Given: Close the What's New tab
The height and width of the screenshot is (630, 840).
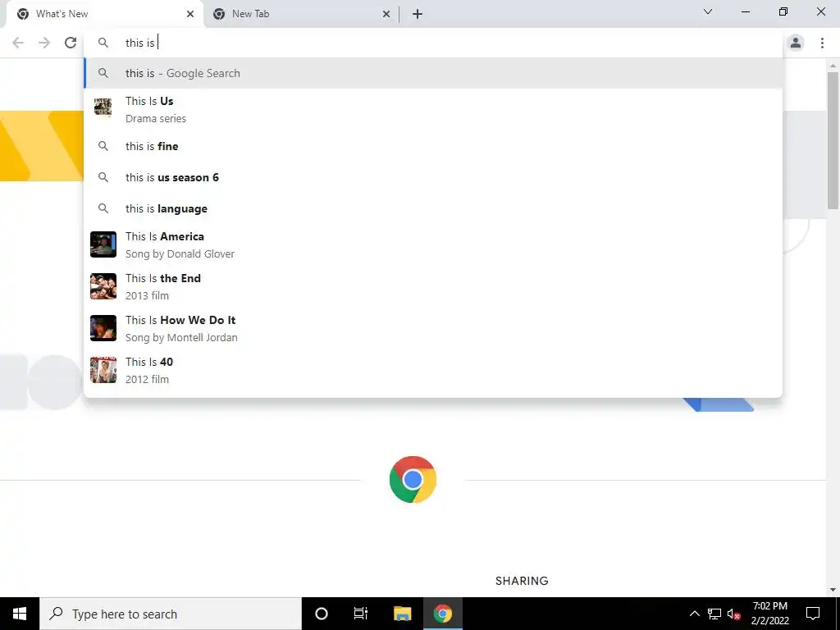Looking at the screenshot, I should coord(190,14).
